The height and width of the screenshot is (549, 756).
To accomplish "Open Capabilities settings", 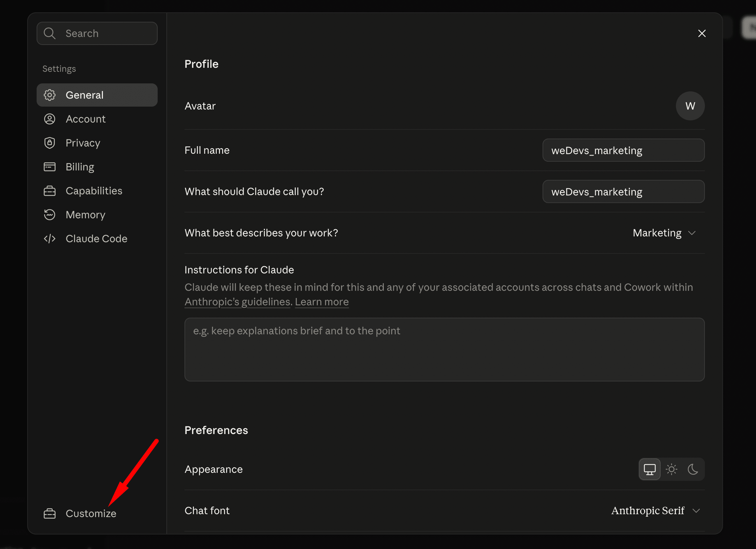I will pyautogui.click(x=97, y=191).
